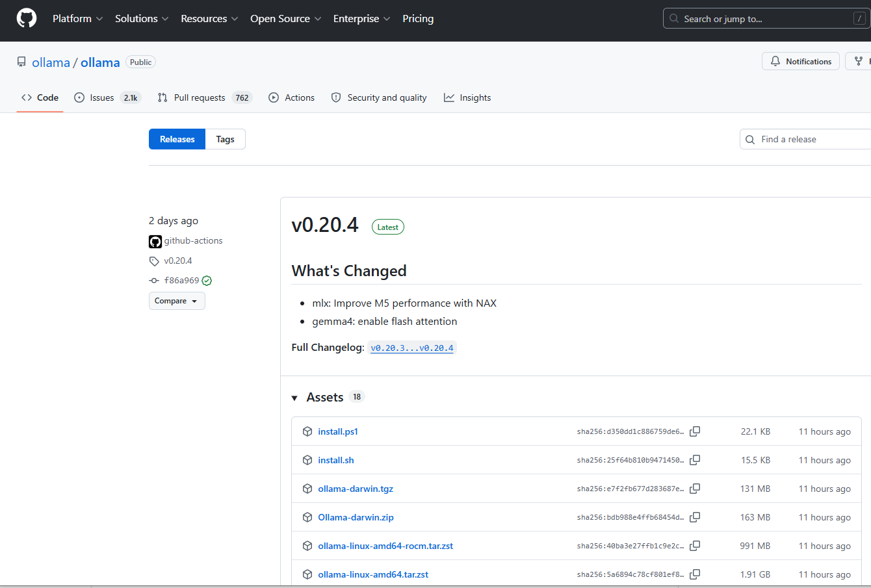Copy the sha256 hash for install.ps1
This screenshot has height=588, width=871.
coord(695,431)
